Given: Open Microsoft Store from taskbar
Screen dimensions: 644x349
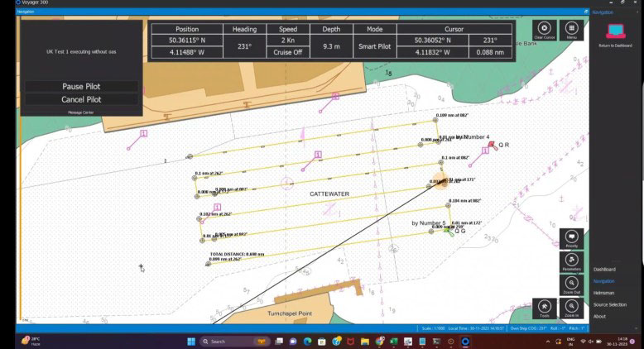Looking at the screenshot, I should point(322,342).
